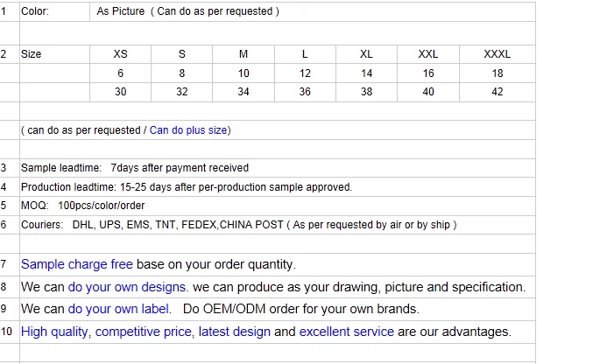Select the "Couriers" row listing DHL, UPS
Screen dimensions: 593x364
coord(238,225)
